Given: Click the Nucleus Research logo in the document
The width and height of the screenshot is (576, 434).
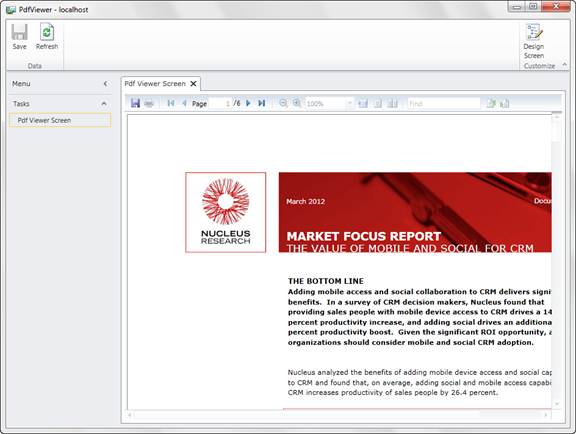Looking at the screenshot, I should [226, 212].
